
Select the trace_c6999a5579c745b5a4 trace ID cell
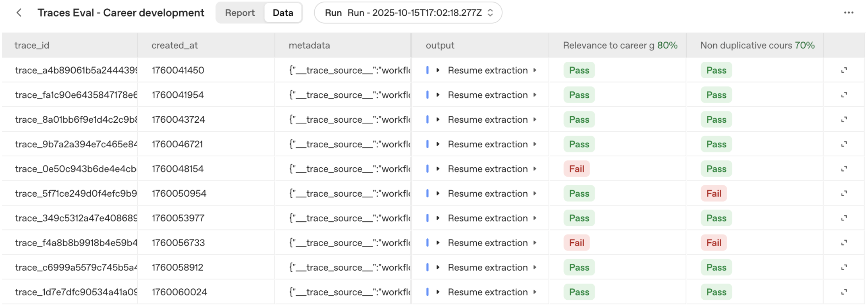(x=76, y=267)
